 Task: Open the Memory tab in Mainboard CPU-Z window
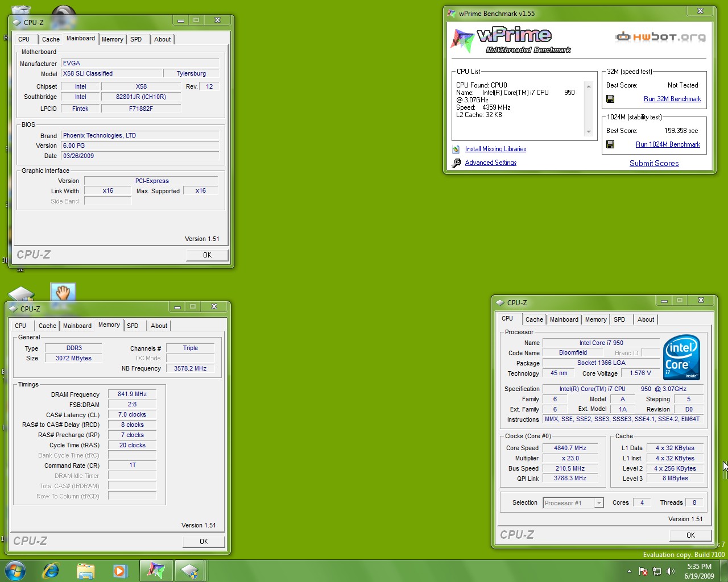113,39
